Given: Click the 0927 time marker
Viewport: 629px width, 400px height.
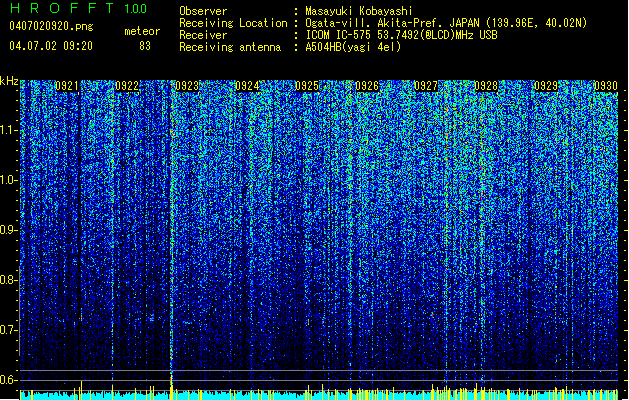Looking at the screenshot, I should click(x=426, y=86).
